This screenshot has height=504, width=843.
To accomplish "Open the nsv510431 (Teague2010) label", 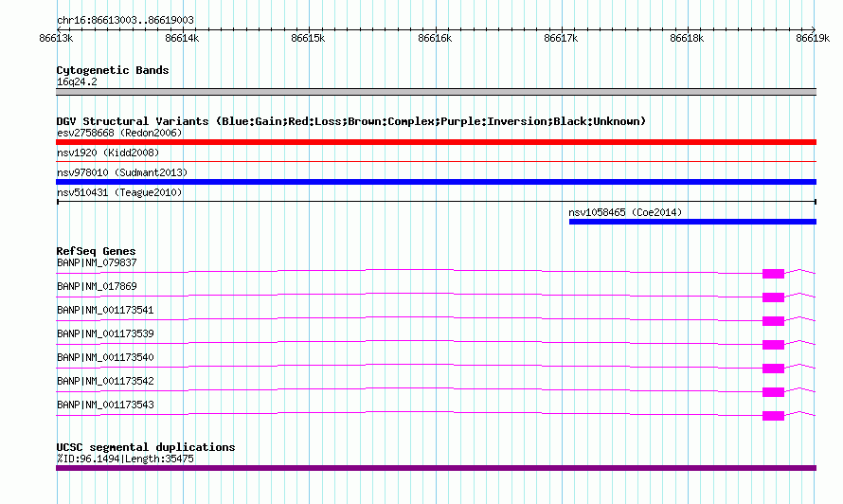I will (x=119, y=192).
